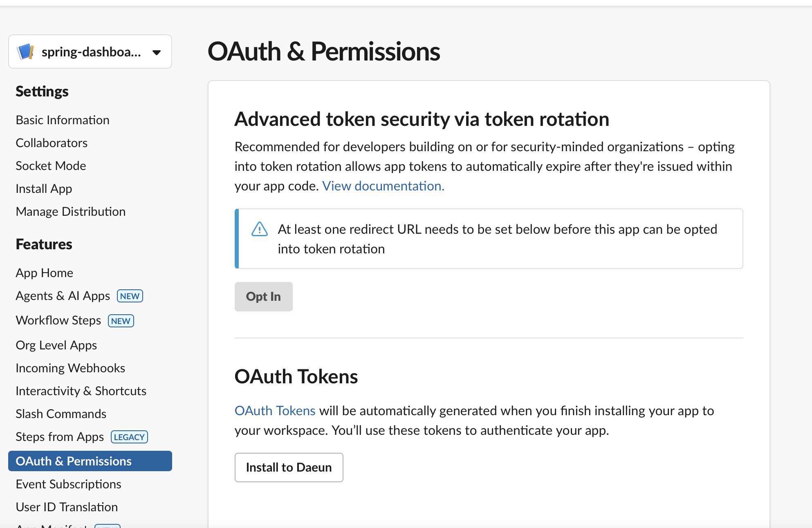Click the LEGACY badge beside Steps from Apps
Screen dimensions: 812x528
[x=129, y=437]
